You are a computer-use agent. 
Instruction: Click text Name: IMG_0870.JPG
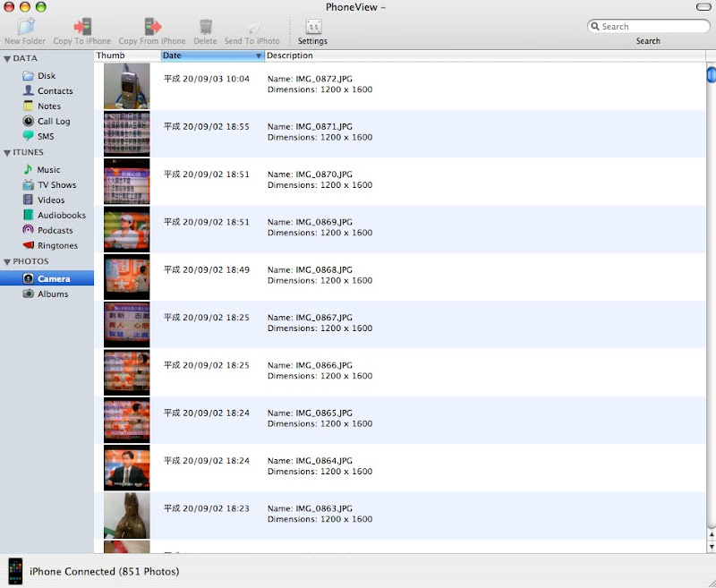point(310,175)
